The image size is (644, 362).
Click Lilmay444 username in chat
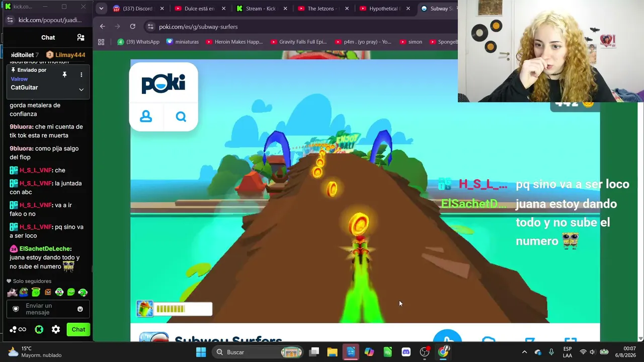(x=70, y=55)
